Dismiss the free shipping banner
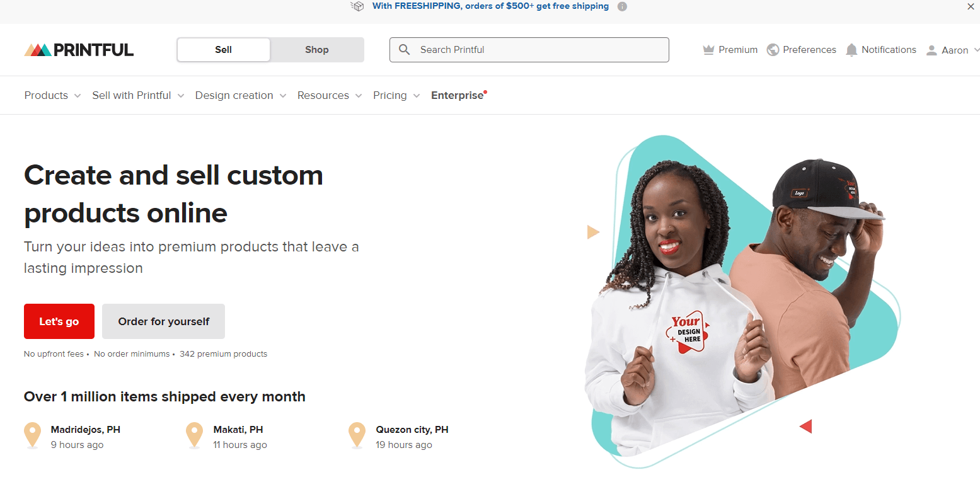Image resolution: width=980 pixels, height=494 pixels. click(x=971, y=6)
